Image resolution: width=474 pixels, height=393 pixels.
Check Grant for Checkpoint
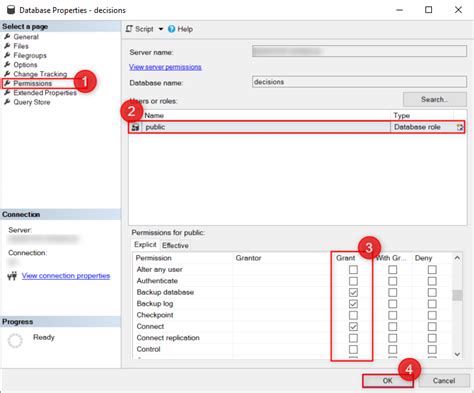tap(353, 315)
